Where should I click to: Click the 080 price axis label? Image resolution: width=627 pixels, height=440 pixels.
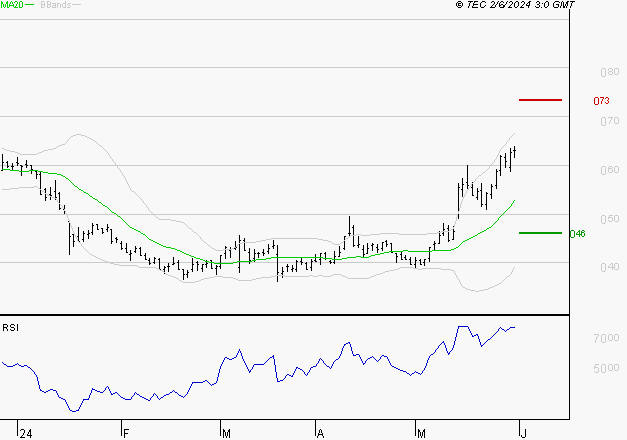[x=610, y=72]
